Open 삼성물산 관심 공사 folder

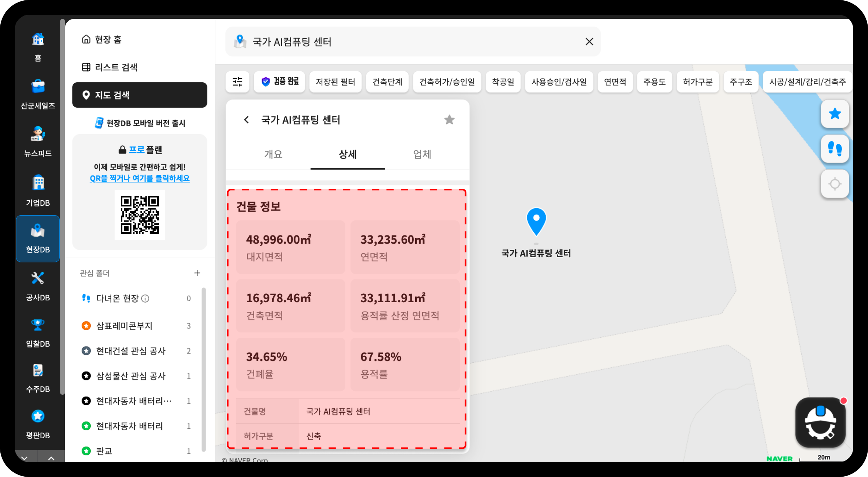pyautogui.click(x=136, y=376)
